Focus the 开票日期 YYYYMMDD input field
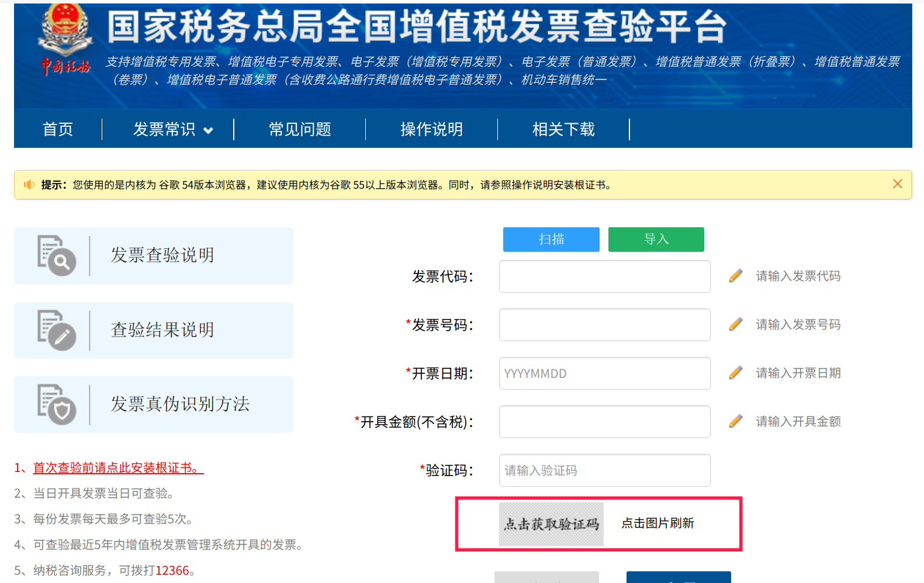The height and width of the screenshot is (583, 924). click(x=605, y=373)
